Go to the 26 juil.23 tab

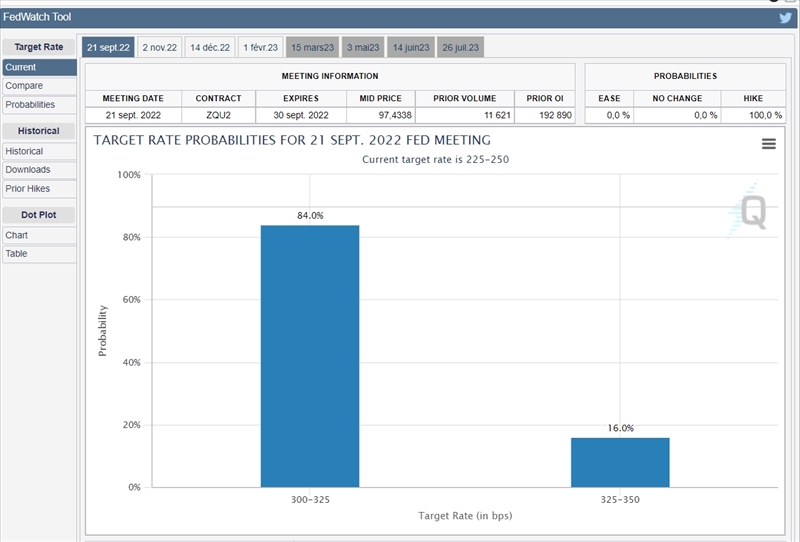click(x=460, y=47)
